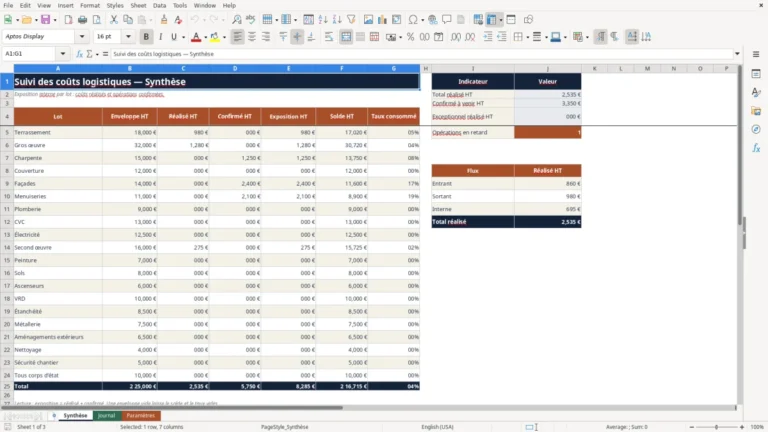Open the Save button dropdown arrow
This screenshot has height=432, width=768.
tap(55, 20)
